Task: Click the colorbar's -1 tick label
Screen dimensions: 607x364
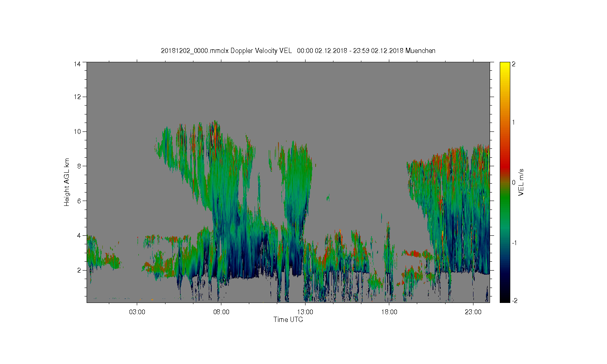Action: 514,243
